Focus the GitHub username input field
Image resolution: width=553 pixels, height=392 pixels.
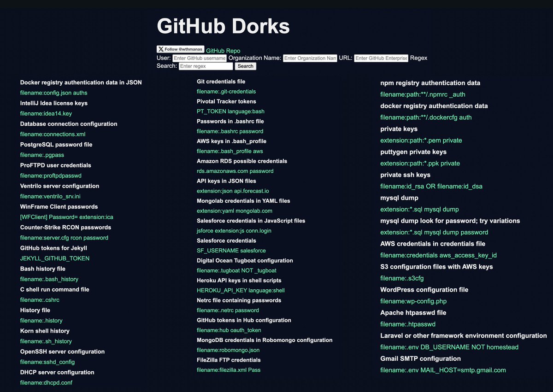[200, 58]
